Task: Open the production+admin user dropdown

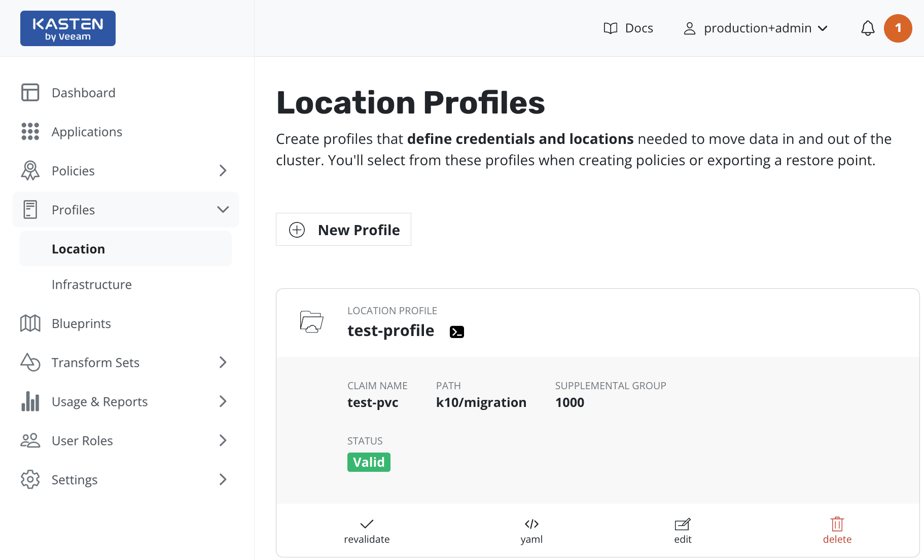Action: tap(756, 28)
